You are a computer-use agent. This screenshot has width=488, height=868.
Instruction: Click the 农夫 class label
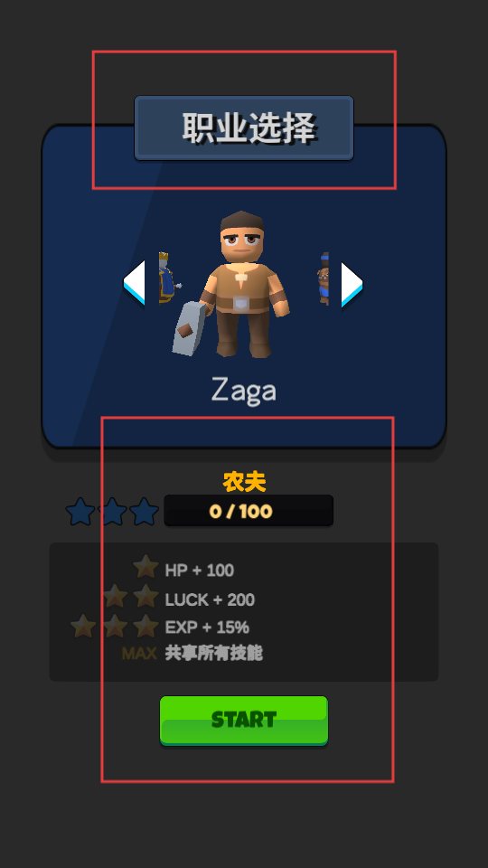coord(244,482)
